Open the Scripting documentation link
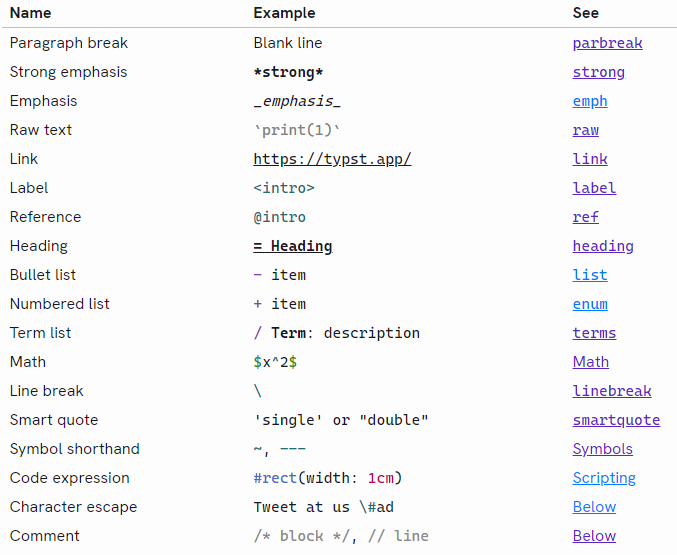 click(x=604, y=478)
